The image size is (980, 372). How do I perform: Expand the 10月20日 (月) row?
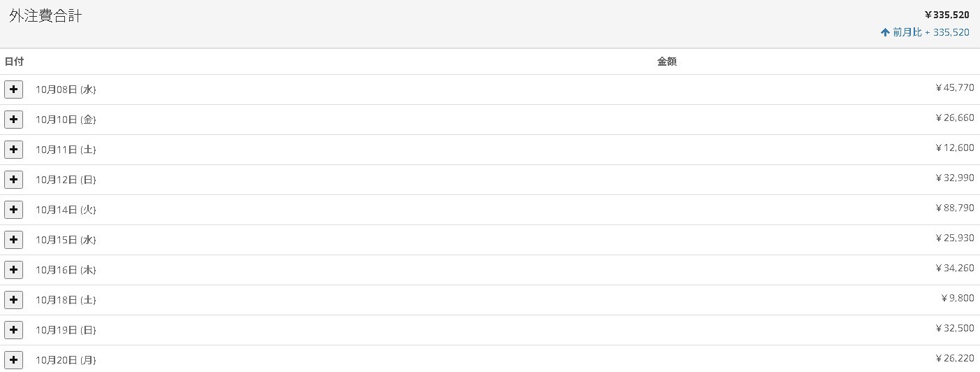click(x=13, y=360)
